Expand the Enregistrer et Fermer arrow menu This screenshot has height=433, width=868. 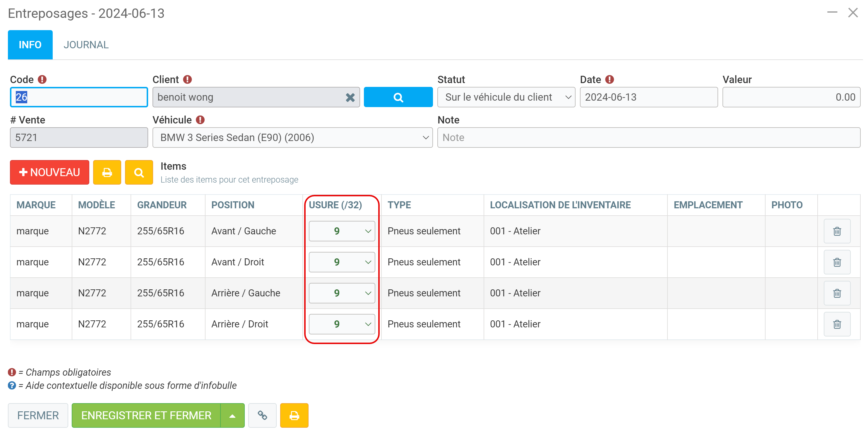(x=232, y=415)
